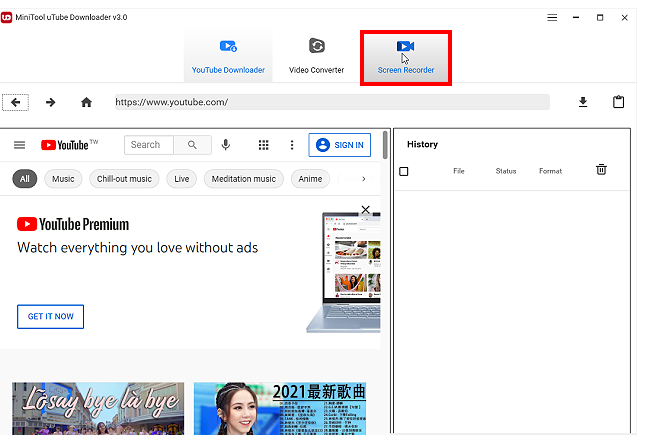
Task: Select the Music filter chip
Action: pos(63,179)
